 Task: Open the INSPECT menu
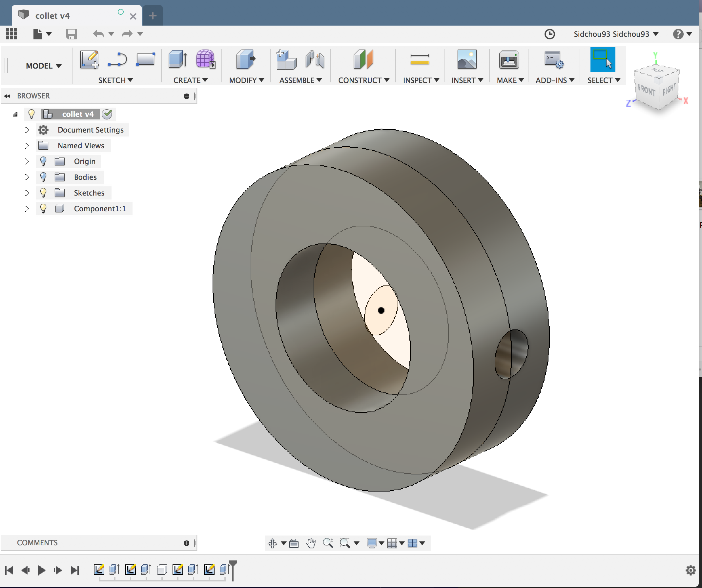coord(421,80)
